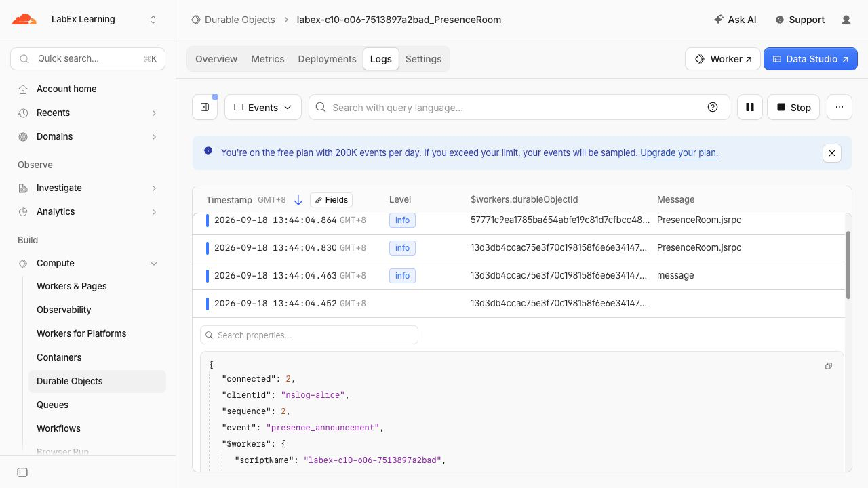Switch to the Metrics tab

[x=268, y=59]
